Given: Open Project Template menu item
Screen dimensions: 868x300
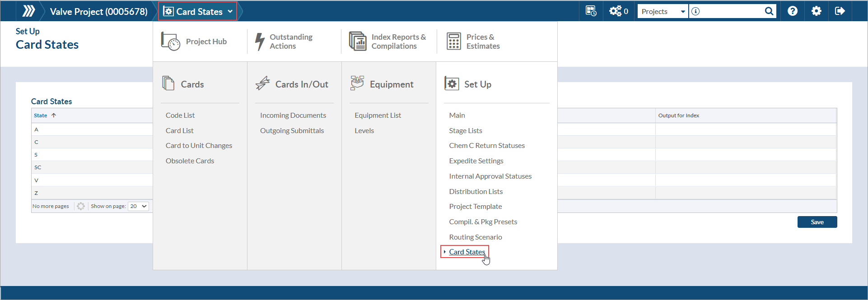Looking at the screenshot, I should 475,207.
